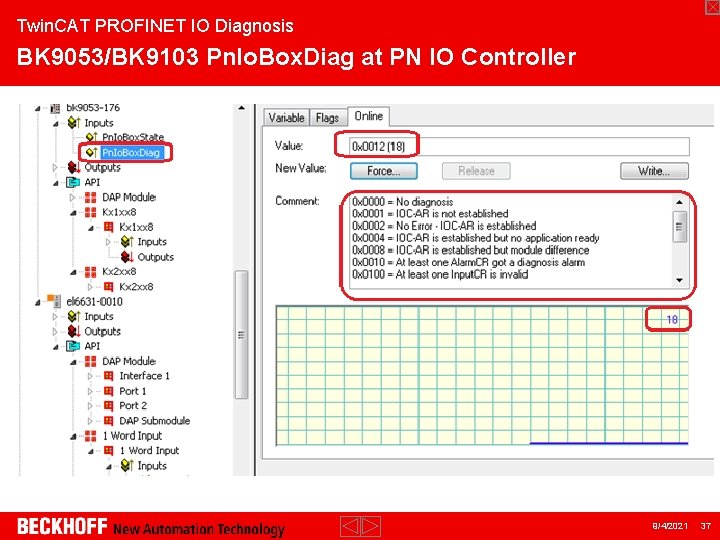Select the Online tab

(369, 116)
